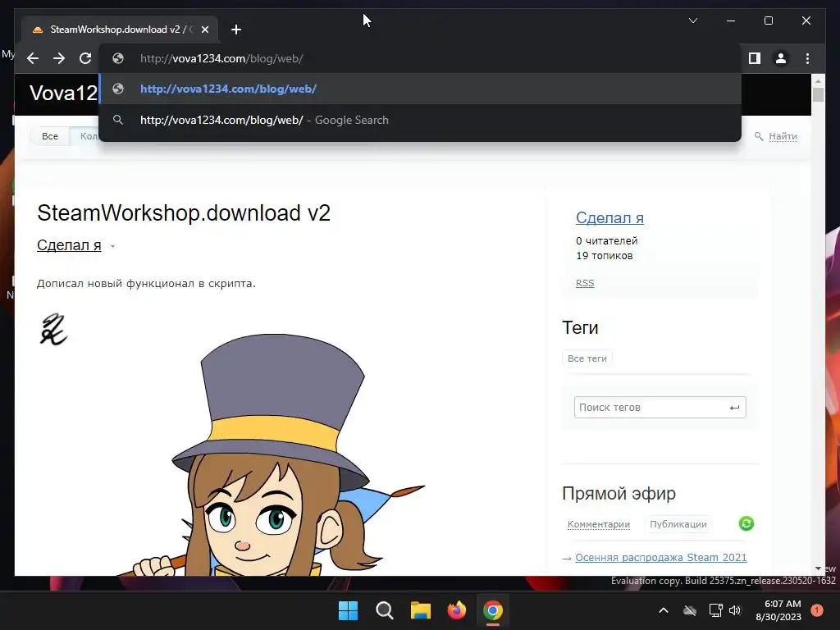This screenshot has width=840, height=630.
Task: Click the text 19 топиков
Action: [605, 256]
